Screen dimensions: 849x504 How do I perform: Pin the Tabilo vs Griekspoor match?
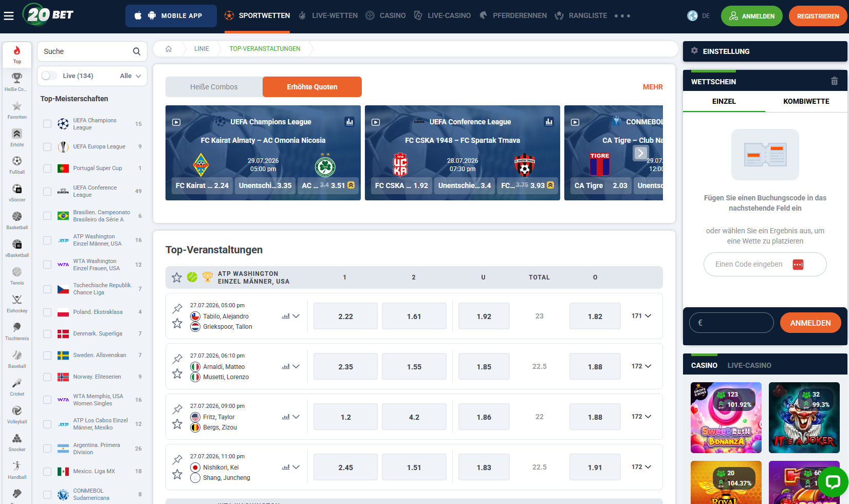(177, 308)
